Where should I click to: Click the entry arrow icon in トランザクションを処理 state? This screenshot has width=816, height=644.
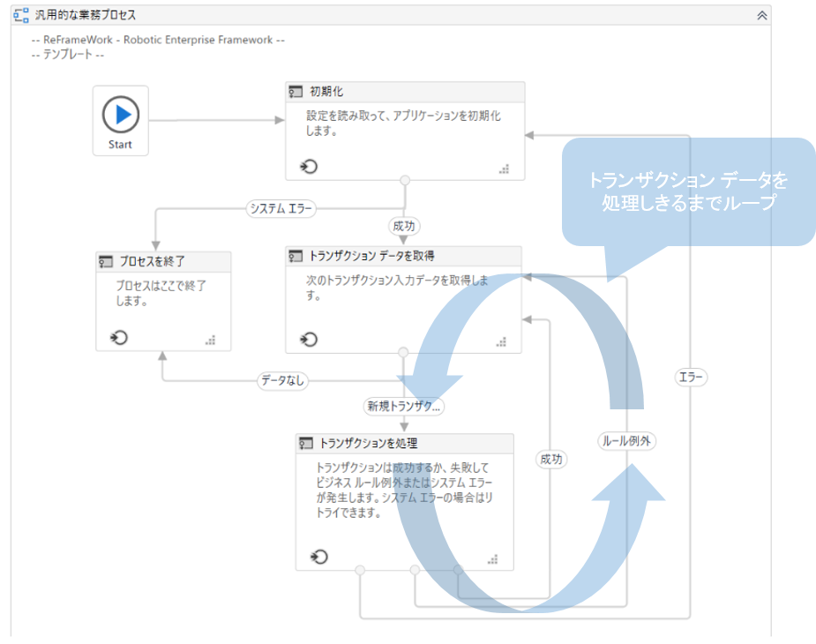pyautogui.click(x=320, y=556)
